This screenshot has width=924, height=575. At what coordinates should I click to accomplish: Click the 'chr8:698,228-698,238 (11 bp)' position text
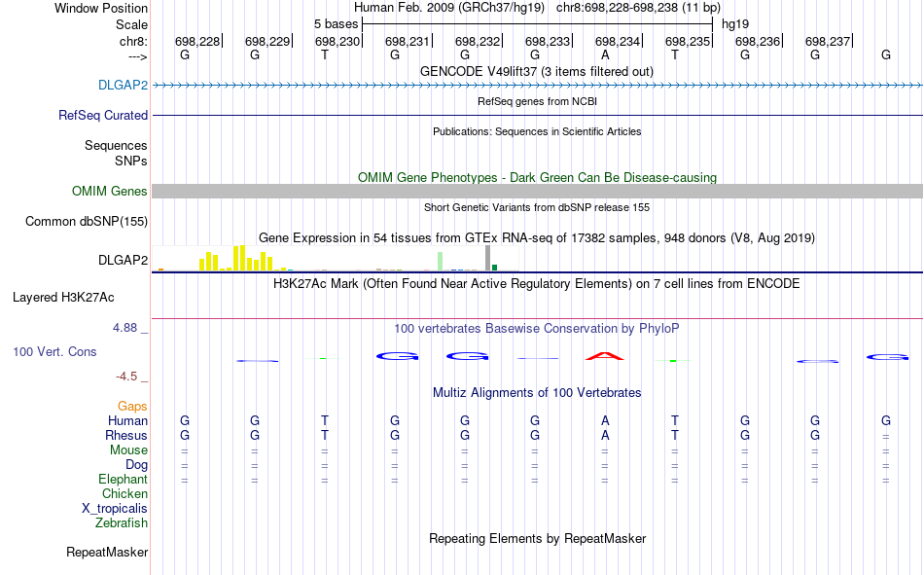pos(638,8)
